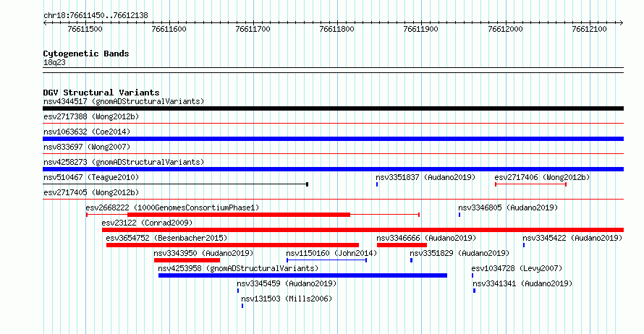
Task: Open variant esv1034728 (Levy2007) label
Action: point(517,268)
